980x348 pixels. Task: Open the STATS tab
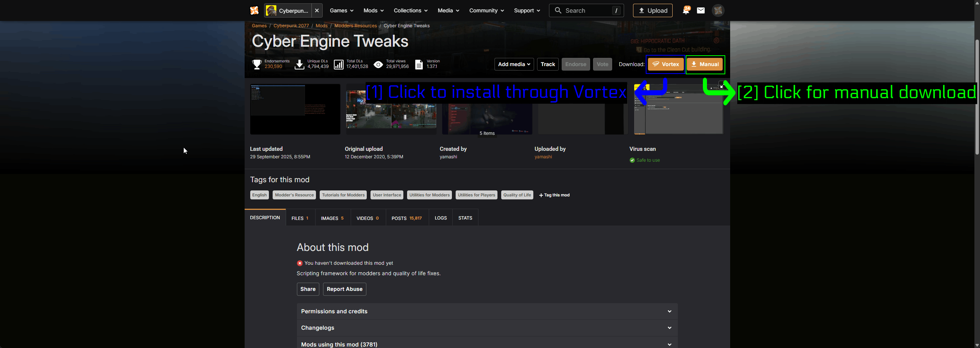coord(465,218)
